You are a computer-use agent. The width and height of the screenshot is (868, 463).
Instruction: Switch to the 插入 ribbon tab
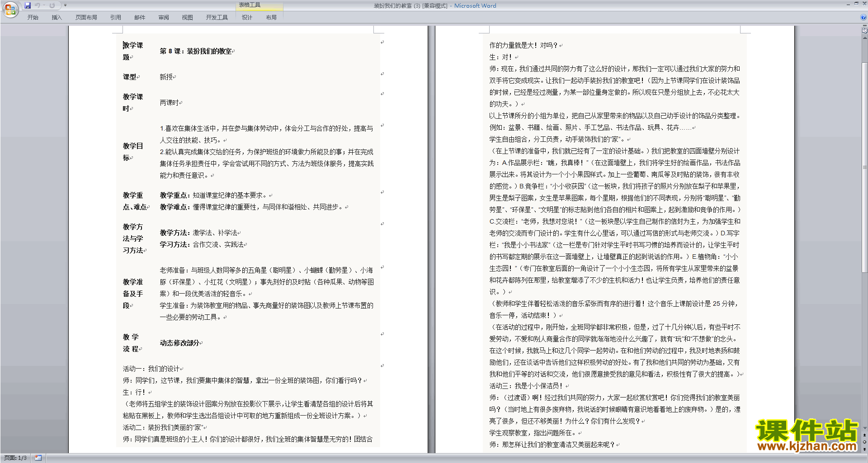click(57, 17)
